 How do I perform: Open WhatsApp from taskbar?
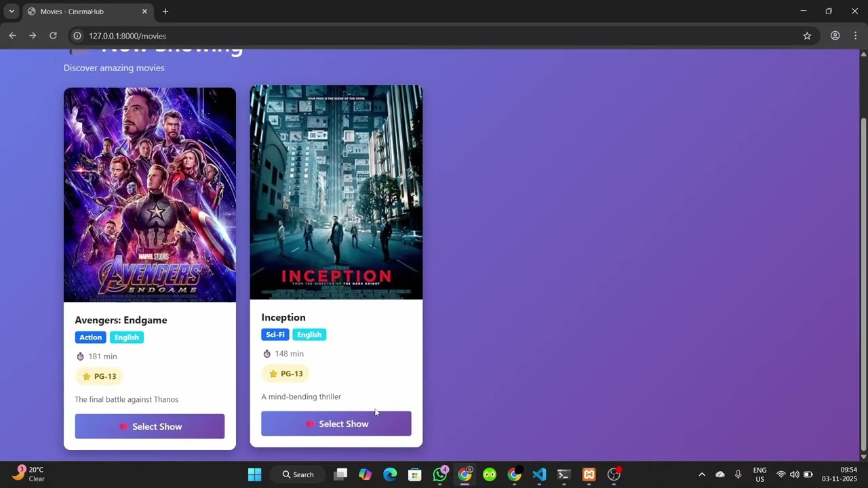point(440,474)
